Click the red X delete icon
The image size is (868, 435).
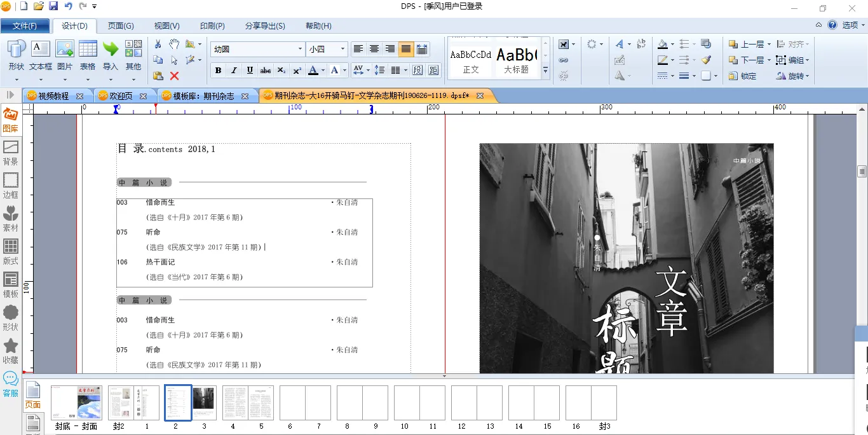(174, 76)
